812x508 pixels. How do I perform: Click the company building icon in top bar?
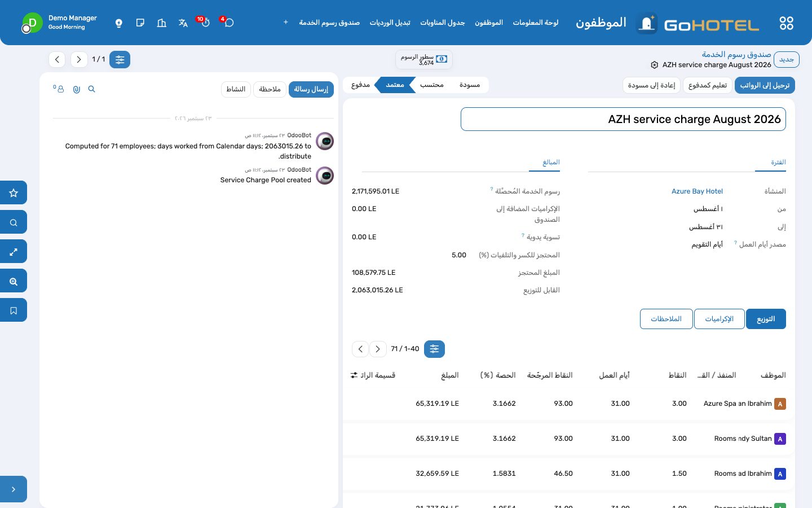162,23
